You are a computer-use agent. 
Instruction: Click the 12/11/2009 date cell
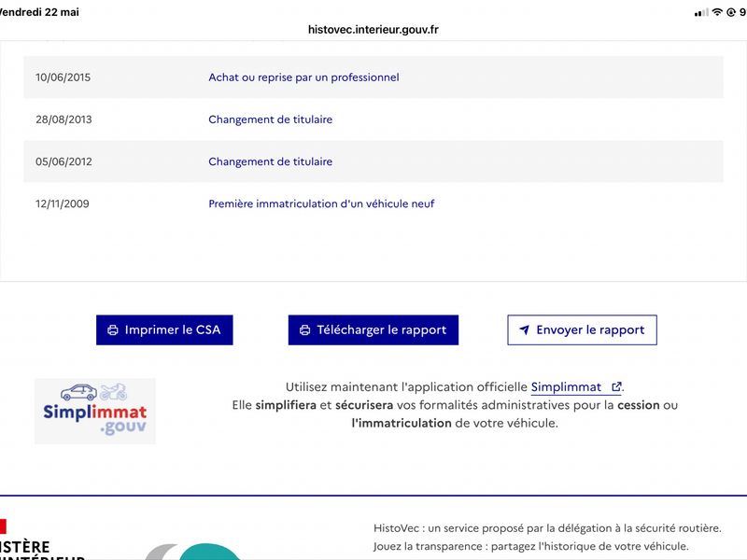point(63,203)
